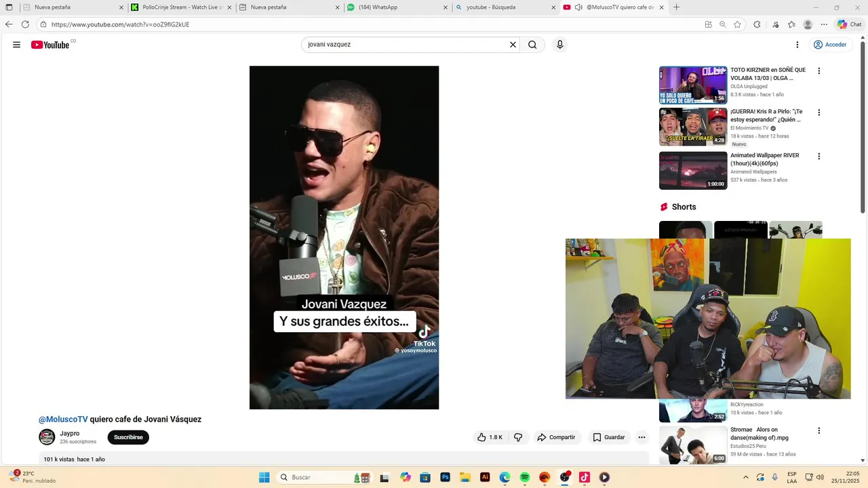Open the @MoluscoTV mention link in title
The width and height of the screenshot is (868, 488).
[63, 420]
